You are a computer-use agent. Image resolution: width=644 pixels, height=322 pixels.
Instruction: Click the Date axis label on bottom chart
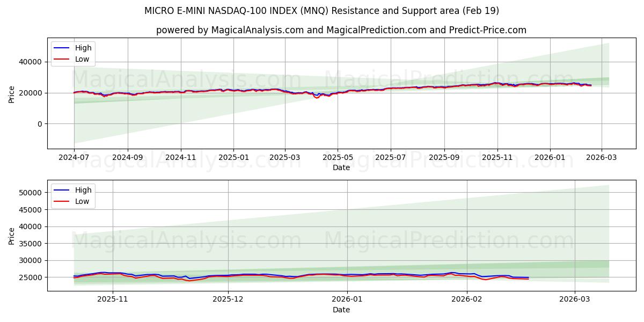point(340,309)
